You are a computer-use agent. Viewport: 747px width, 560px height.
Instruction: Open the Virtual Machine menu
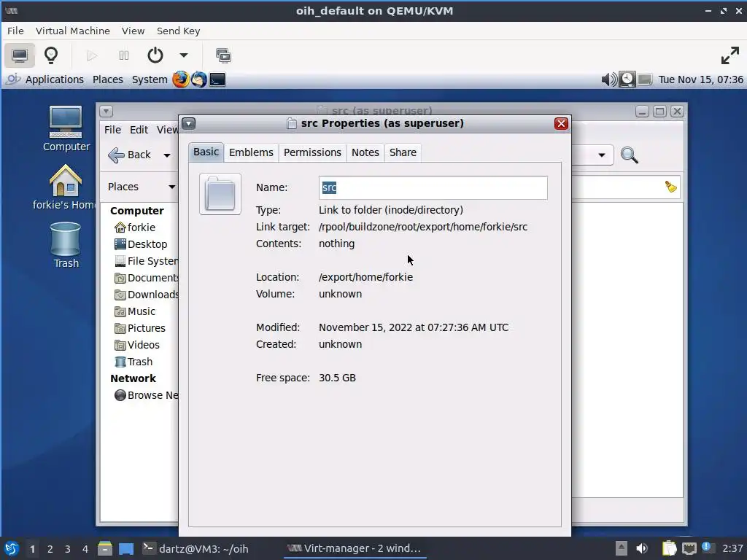pyautogui.click(x=73, y=31)
